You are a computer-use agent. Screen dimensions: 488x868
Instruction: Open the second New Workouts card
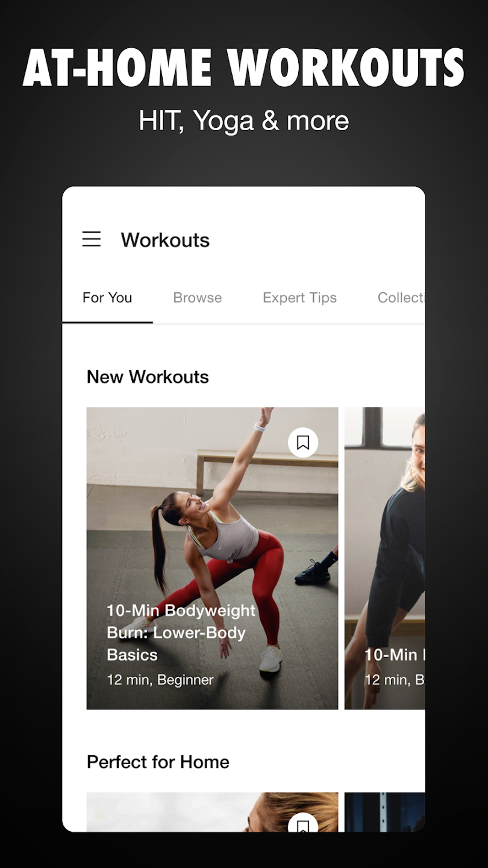(385, 558)
